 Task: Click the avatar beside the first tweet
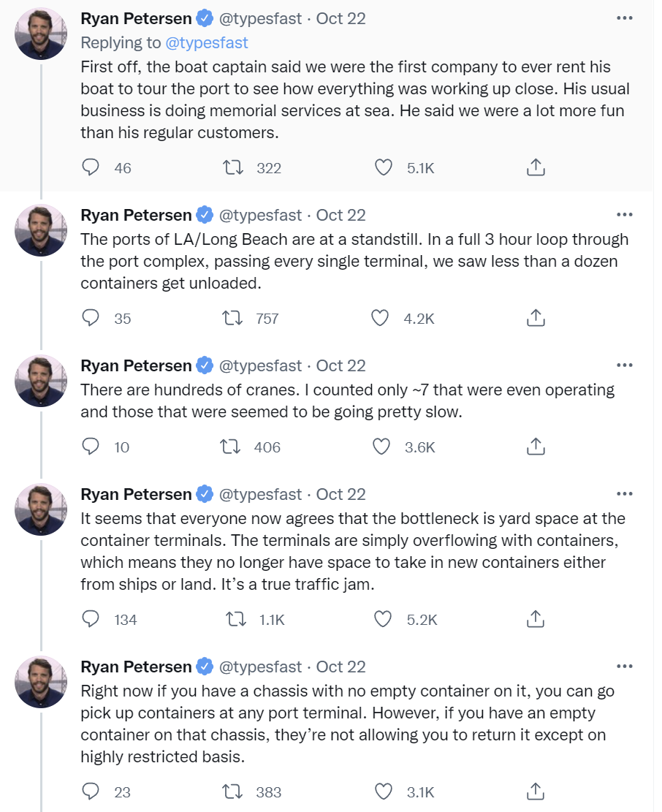coord(42,34)
